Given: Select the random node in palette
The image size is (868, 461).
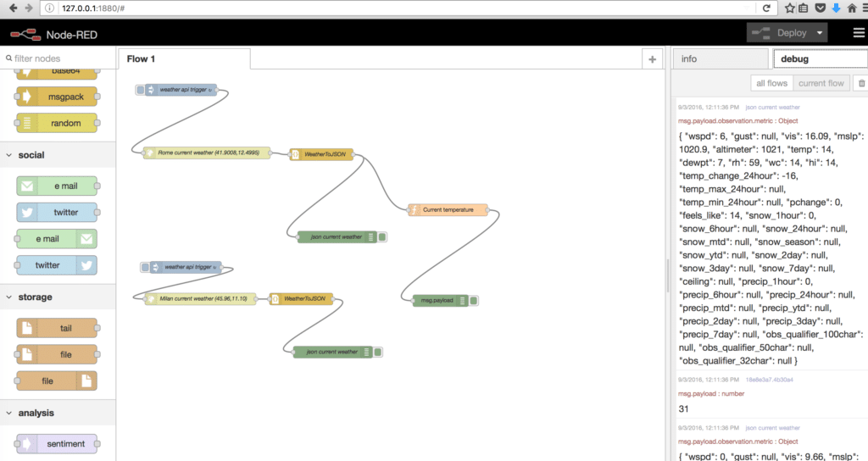Looking at the screenshot, I should coord(57,123).
